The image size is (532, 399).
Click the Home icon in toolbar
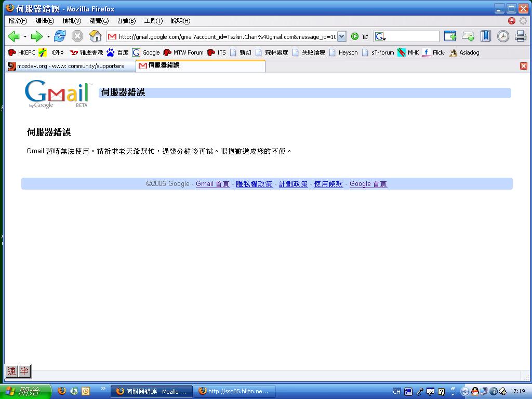pyautogui.click(x=95, y=36)
